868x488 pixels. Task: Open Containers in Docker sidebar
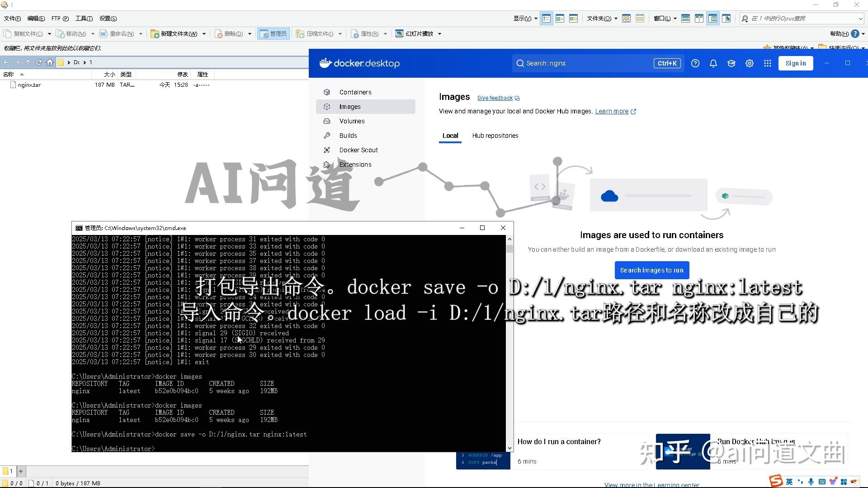click(365, 92)
